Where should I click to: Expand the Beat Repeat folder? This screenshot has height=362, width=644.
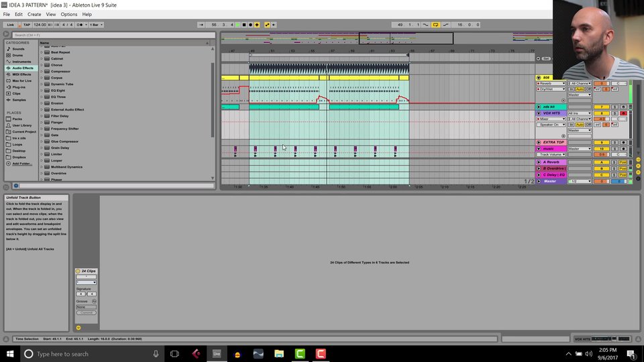(42, 52)
